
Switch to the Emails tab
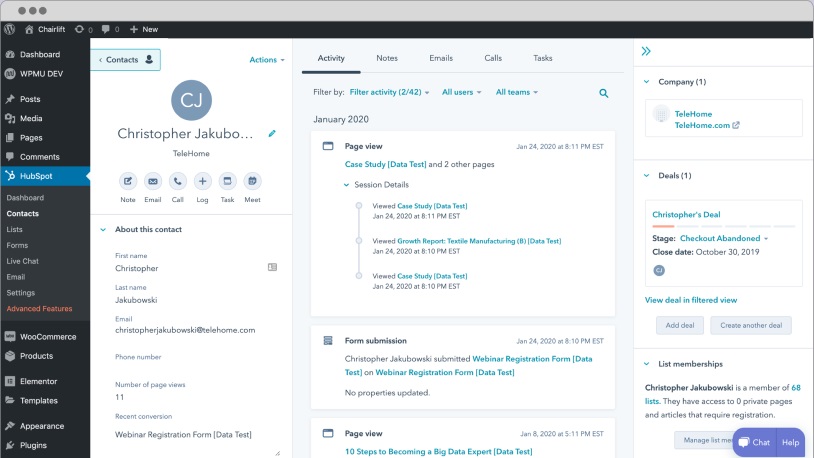[x=441, y=58]
